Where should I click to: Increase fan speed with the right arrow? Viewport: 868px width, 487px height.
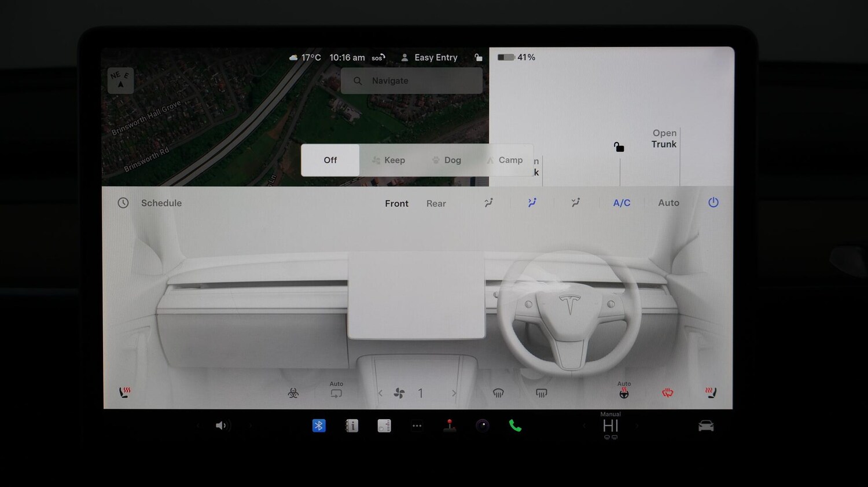pyautogui.click(x=454, y=393)
